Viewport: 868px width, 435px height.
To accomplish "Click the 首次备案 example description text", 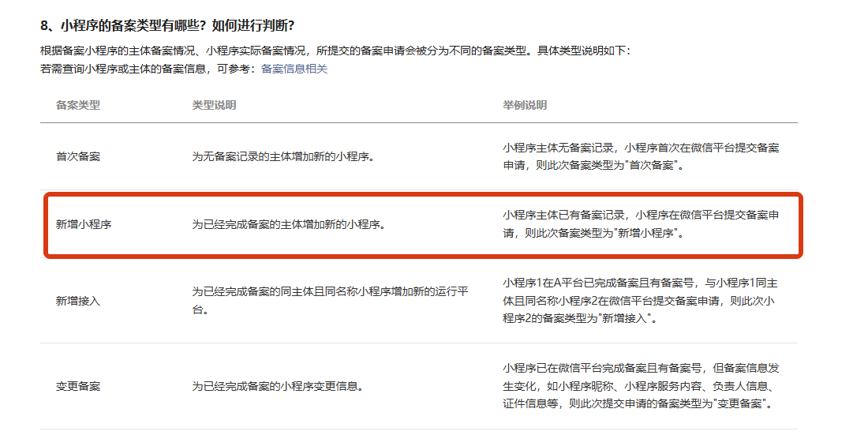I will [x=641, y=157].
